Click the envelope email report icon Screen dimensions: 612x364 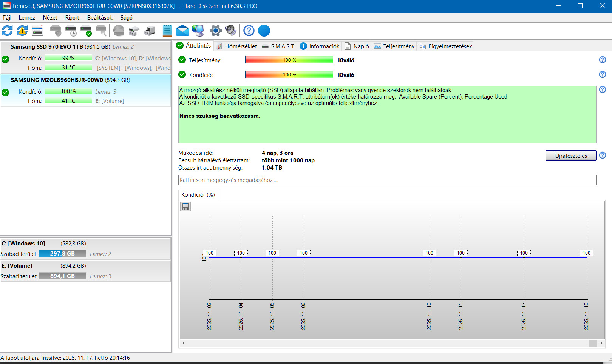coord(182,31)
